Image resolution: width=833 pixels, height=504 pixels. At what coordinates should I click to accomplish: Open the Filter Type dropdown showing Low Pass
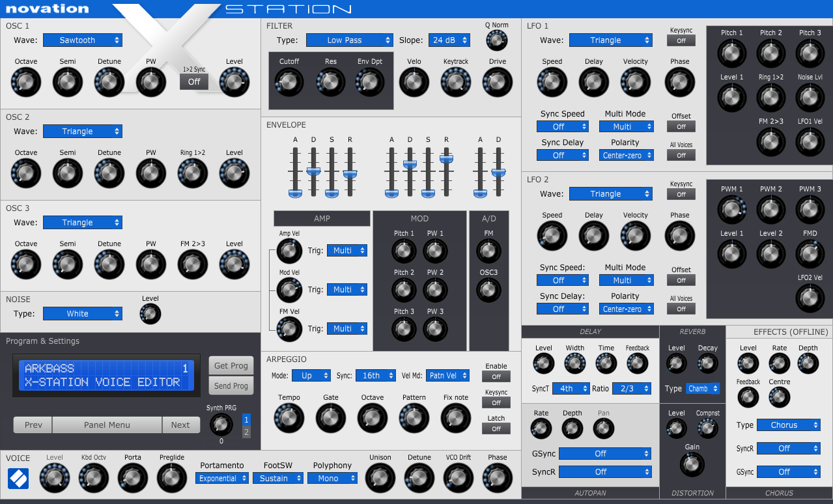[349, 40]
